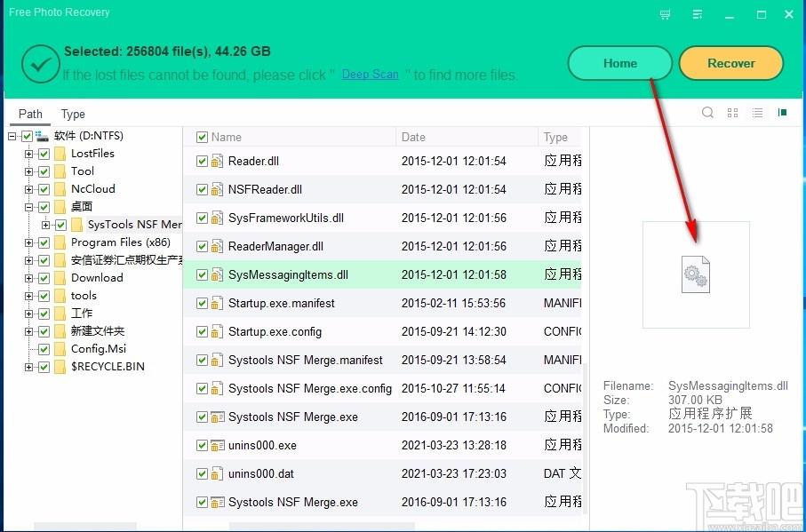The image size is (806, 532).
Task: Click the ReaderManager.dll file icon
Action: pyautogui.click(x=217, y=247)
